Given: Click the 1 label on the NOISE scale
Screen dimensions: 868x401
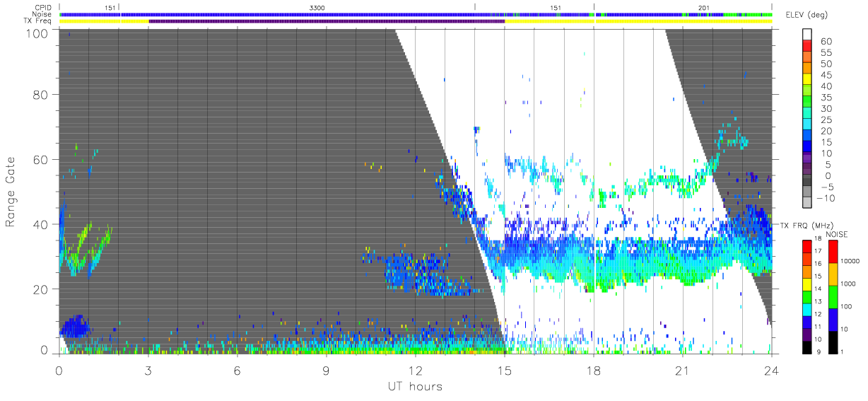Looking at the screenshot, I should [843, 352].
